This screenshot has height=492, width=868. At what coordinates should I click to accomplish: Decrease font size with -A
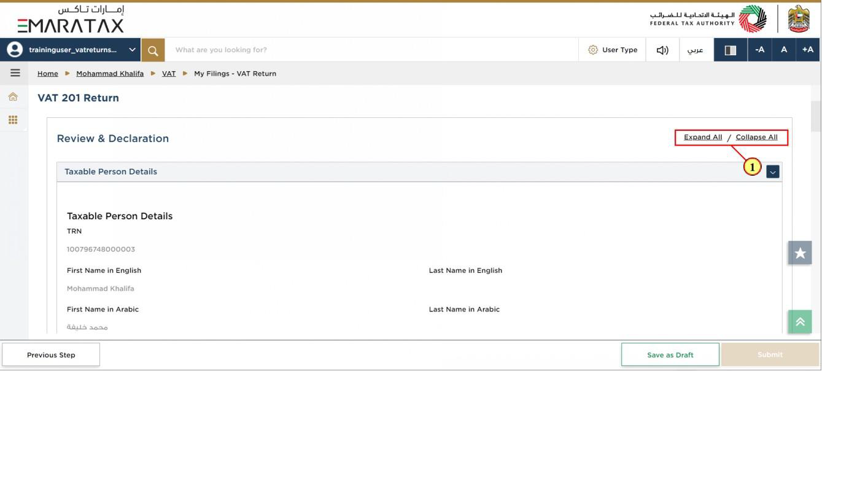pos(759,50)
